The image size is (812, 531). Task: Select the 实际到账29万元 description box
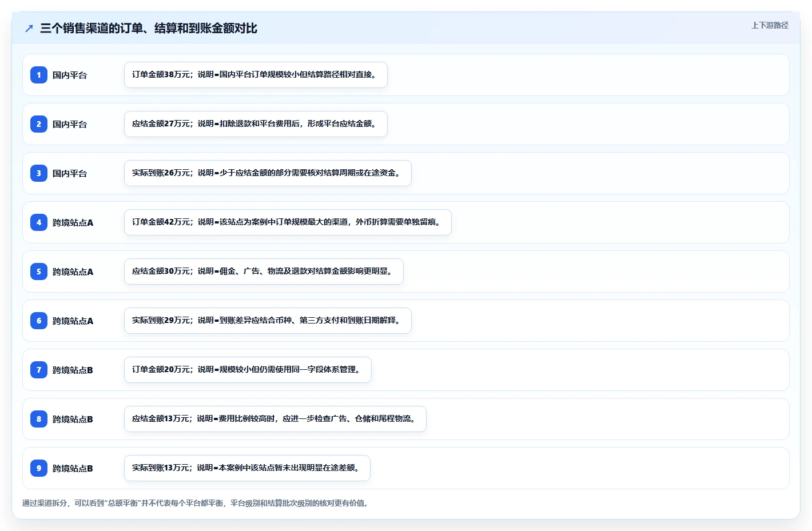pyautogui.click(x=268, y=321)
